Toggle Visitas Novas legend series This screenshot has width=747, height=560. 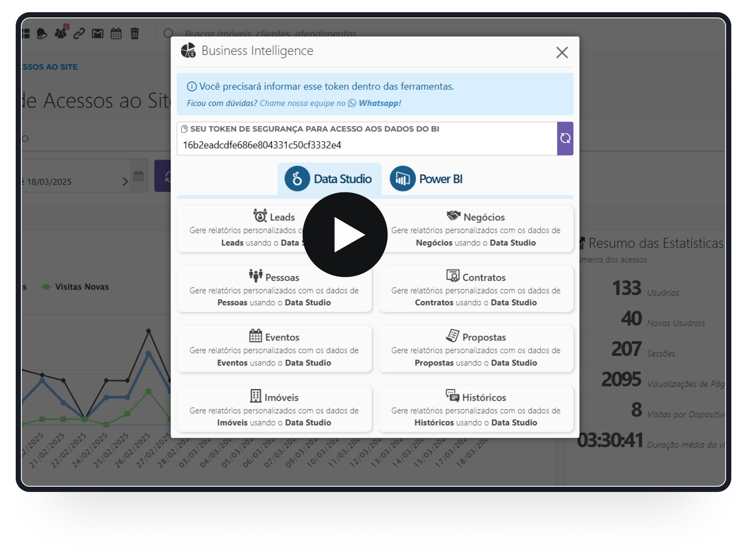[x=81, y=287]
